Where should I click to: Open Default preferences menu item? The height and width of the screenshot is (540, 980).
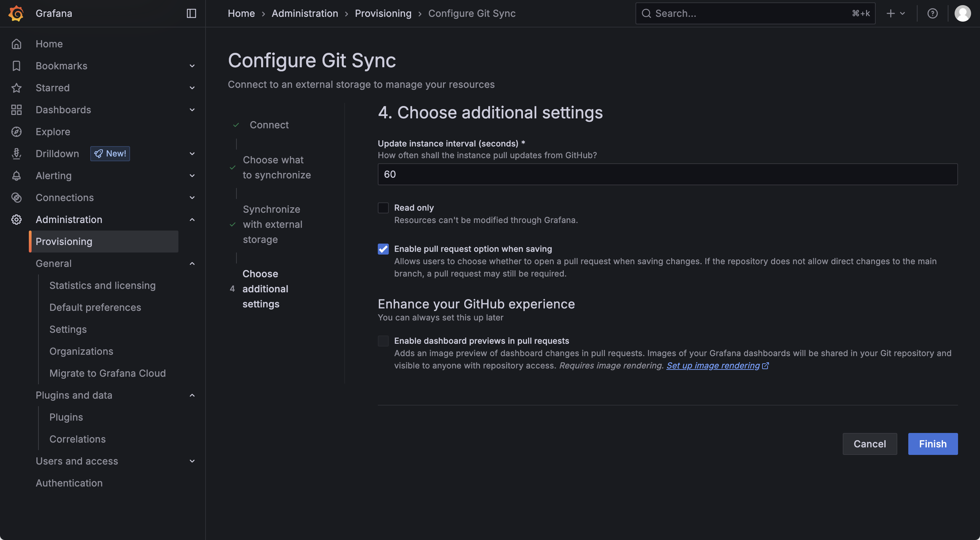point(95,307)
